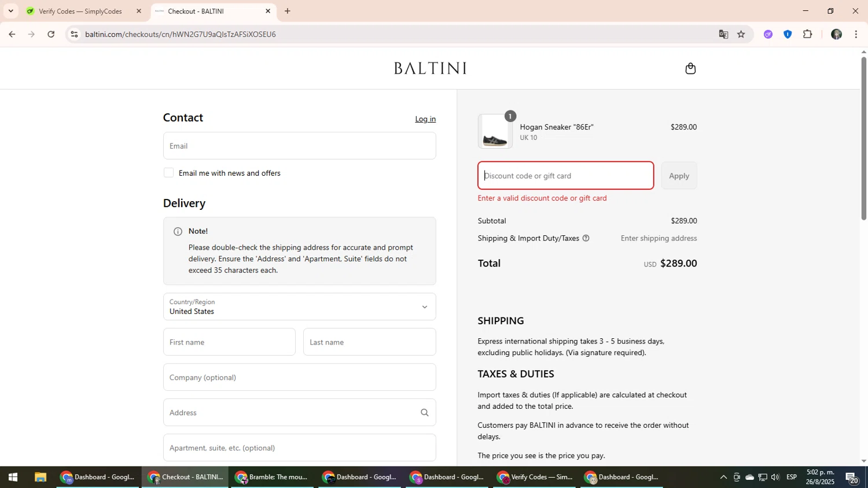
Task: Click the Email input field
Action: click(x=299, y=146)
